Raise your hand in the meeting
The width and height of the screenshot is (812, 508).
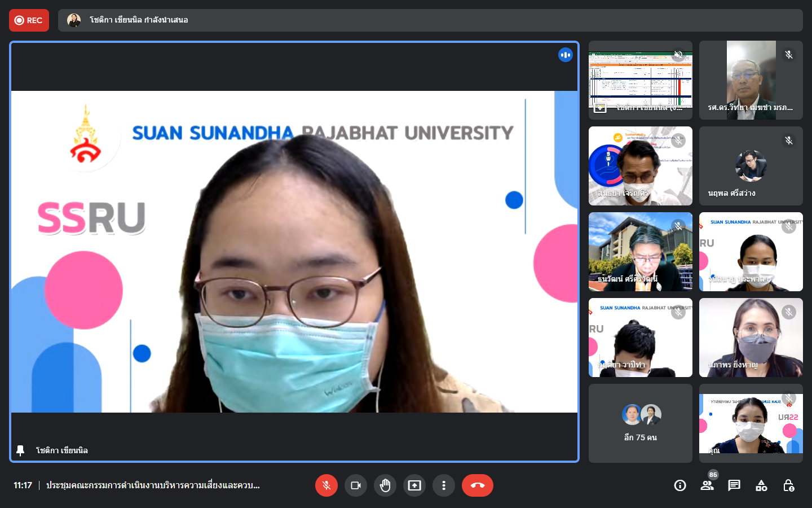(x=385, y=485)
